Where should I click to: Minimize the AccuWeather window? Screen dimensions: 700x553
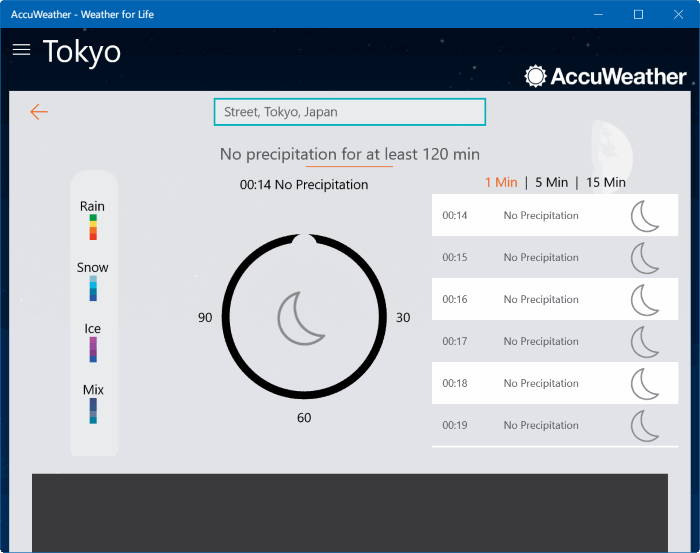tap(598, 14)
